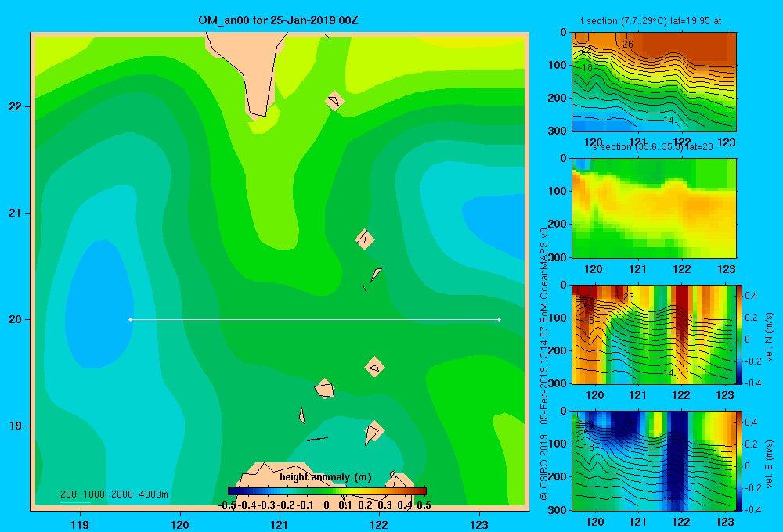Screen dimensions: 783x532
Task: Click the -18 contour label in t section
Action: pos(586,68)
